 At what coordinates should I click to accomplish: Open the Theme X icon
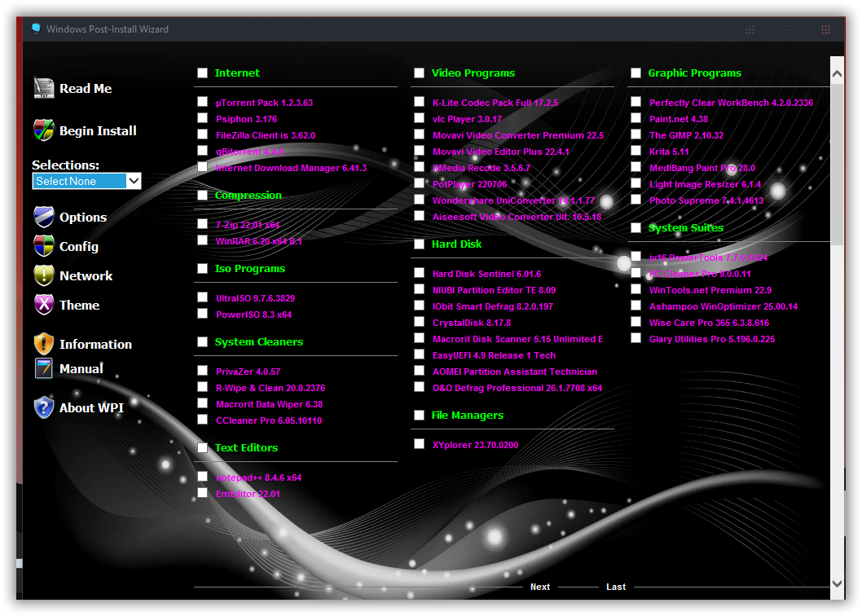[44, 304]
